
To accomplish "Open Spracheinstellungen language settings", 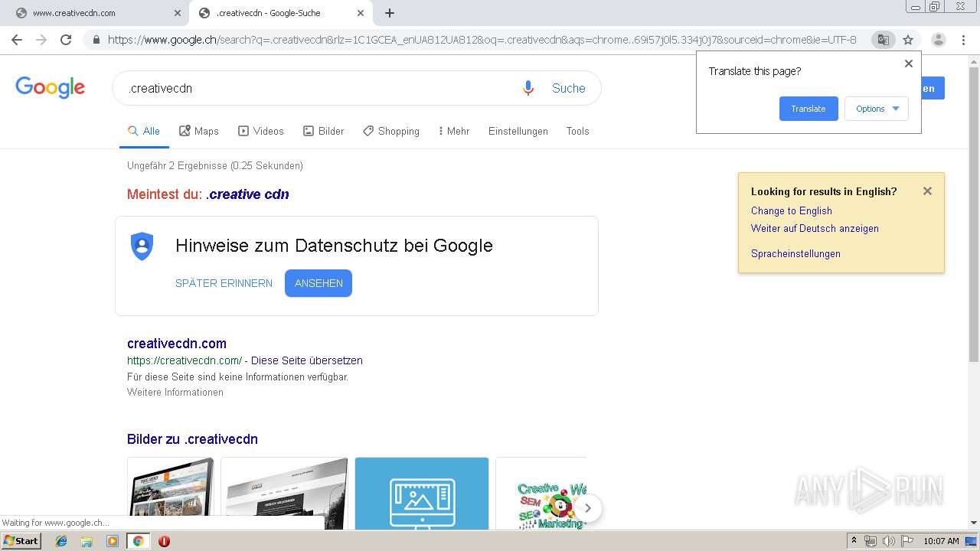I will pos(795,253).
